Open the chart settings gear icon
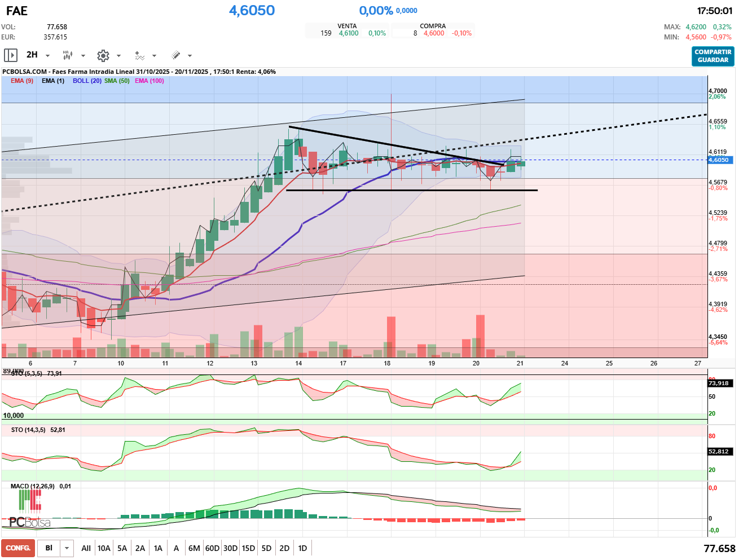The width and height of the screenshot is (743, 560). [103, 55]
